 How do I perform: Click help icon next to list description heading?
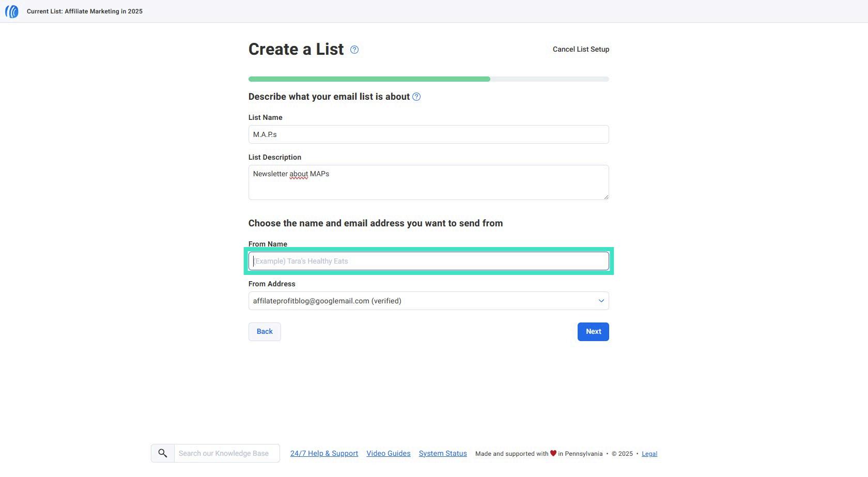click(416, 97)
